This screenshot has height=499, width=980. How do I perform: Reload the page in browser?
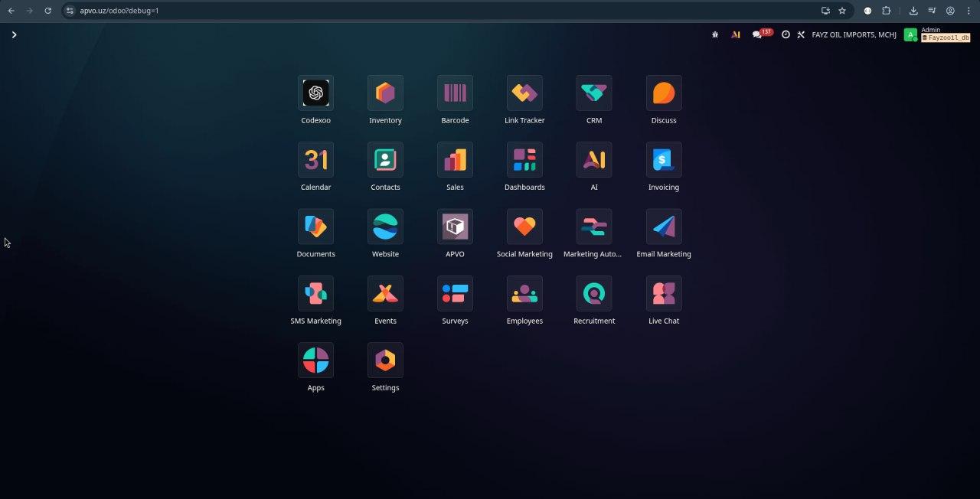[47, 11]
